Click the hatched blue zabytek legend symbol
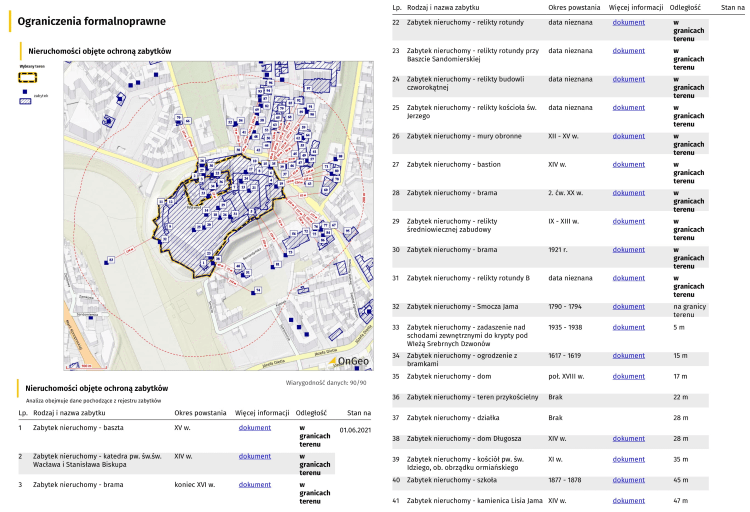The image size is (750, 512). coord(25,101)
